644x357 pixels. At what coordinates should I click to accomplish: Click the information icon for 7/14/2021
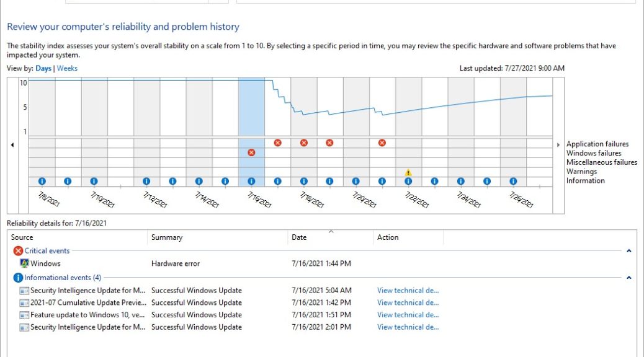199,181
